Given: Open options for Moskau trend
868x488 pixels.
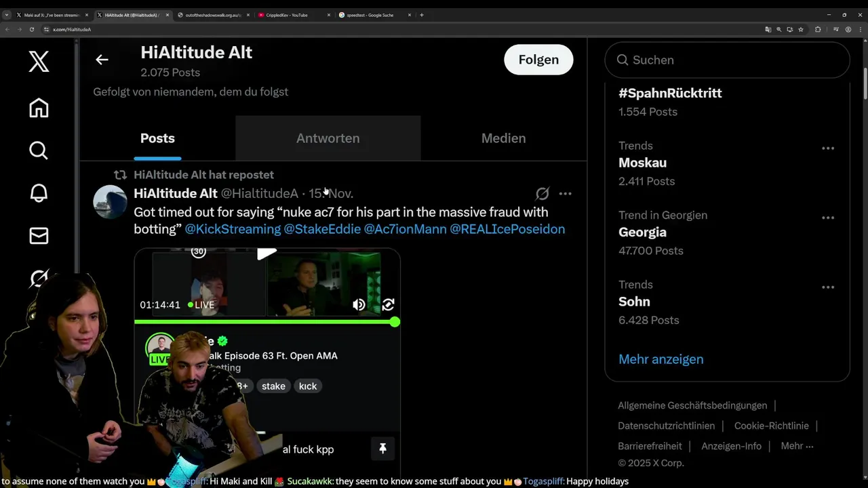Looking at the screenshot, I should click(828, 148).
